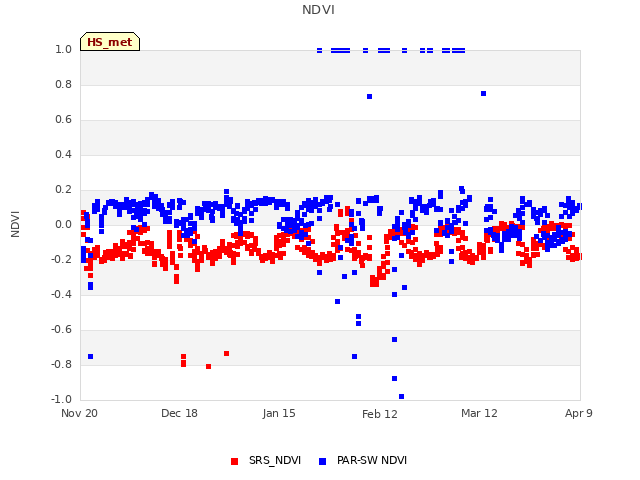Click the red SRS_NDVI legend swatch
This screenshot has width=640, height=480.
tap(234, 461)
